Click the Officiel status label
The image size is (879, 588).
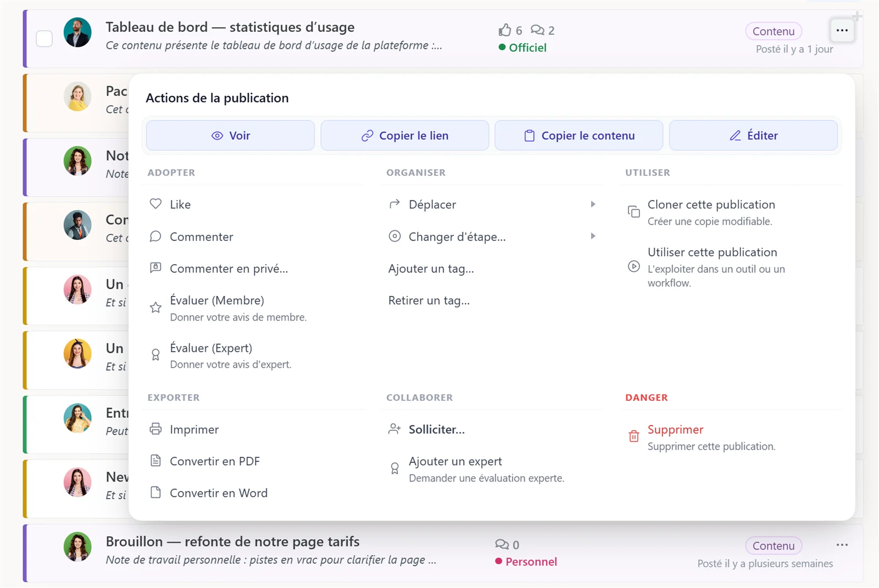[x=522, y=47]
